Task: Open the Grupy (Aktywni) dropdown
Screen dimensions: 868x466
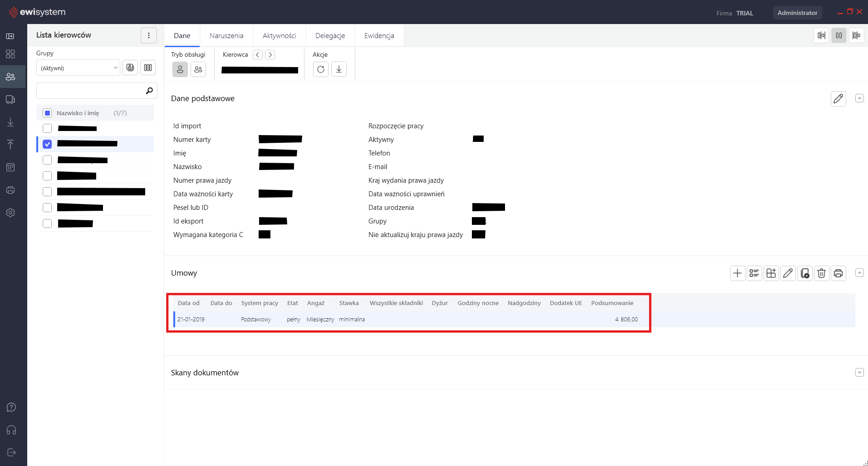Action: (78, 68)
